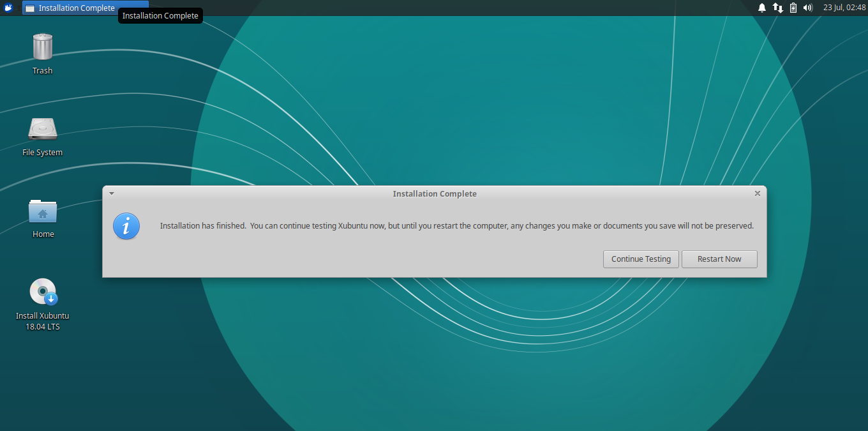Check the battery power indicator

click(793, 8)
